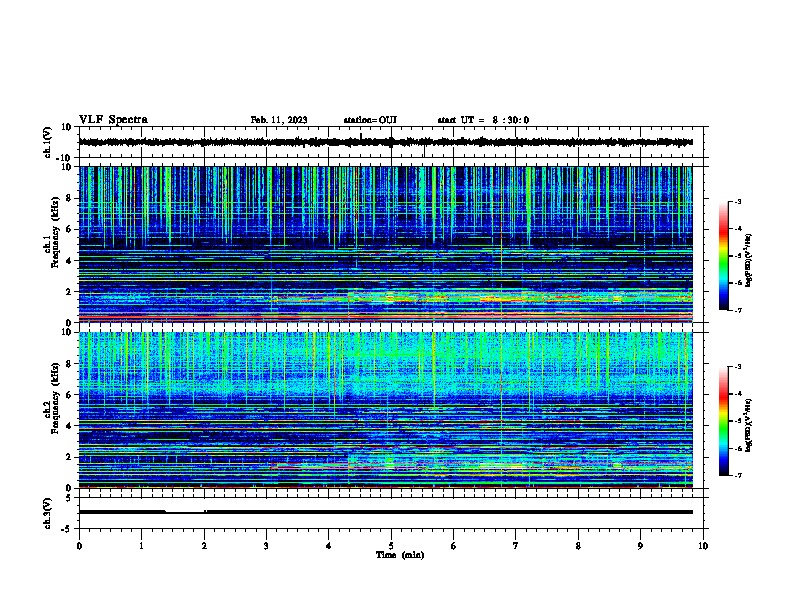Click the lower color bar "-3" tick label
This screenshot has width=792, height=612.
[737, 367]
